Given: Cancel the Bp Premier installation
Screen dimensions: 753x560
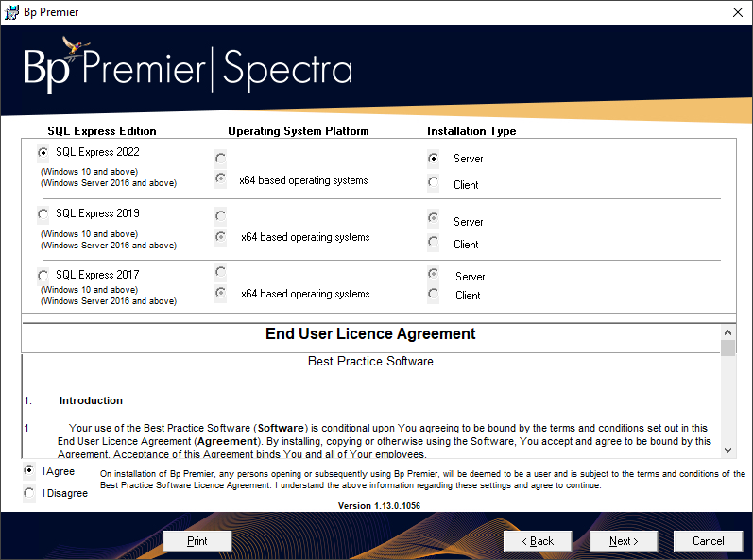Looking at the screenshot, I should (708, 541).
